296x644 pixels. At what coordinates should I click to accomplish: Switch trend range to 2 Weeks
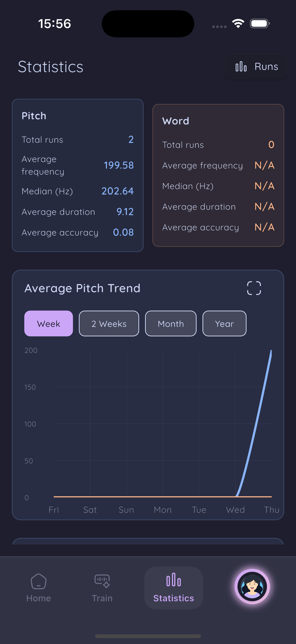109,323
